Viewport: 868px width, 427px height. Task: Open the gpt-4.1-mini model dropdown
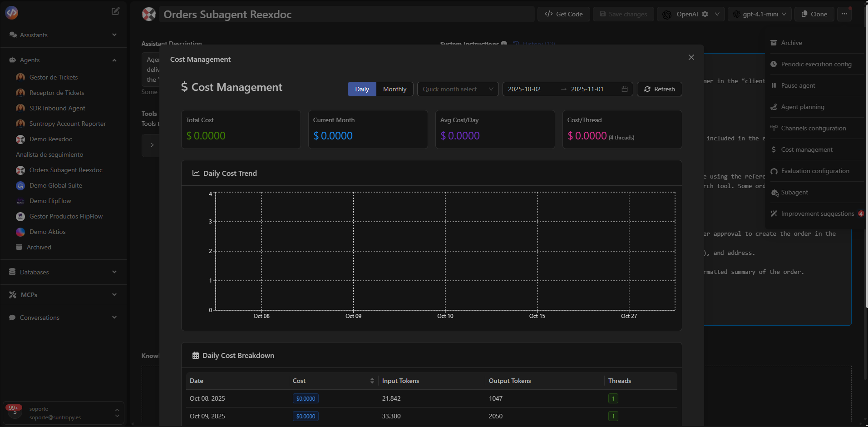coord(759,14)
